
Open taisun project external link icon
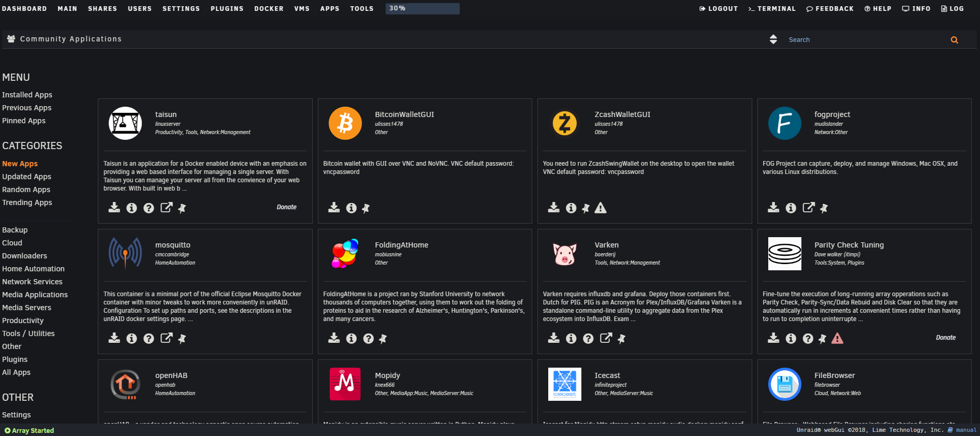tap(166, 208)
